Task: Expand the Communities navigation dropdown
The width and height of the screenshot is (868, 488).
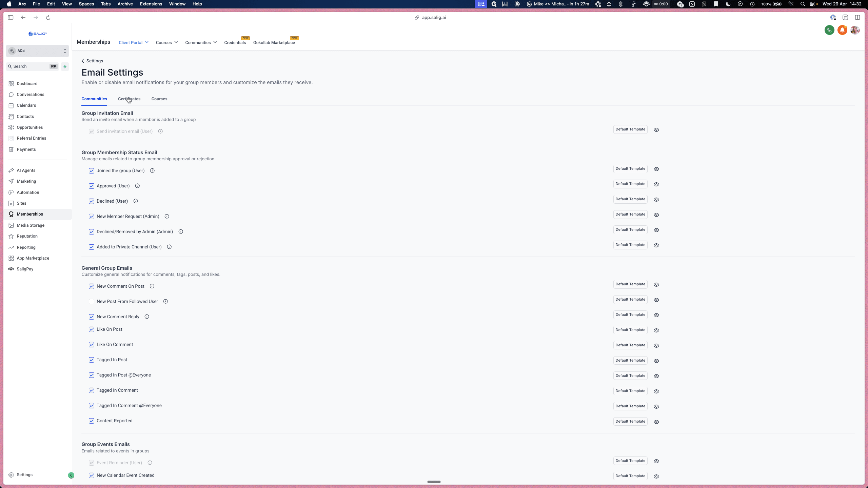Action: pos(201,42)
